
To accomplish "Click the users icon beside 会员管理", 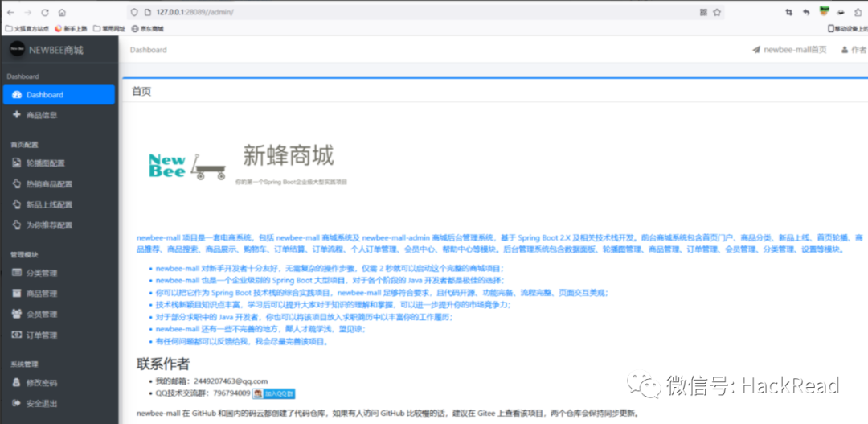I will [x=16, y=314].
